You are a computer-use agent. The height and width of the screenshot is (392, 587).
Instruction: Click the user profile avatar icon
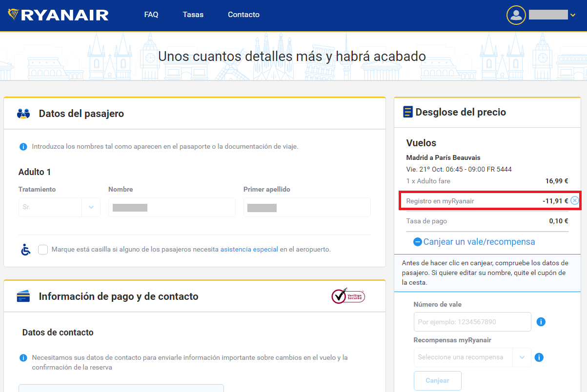(516, 15)
